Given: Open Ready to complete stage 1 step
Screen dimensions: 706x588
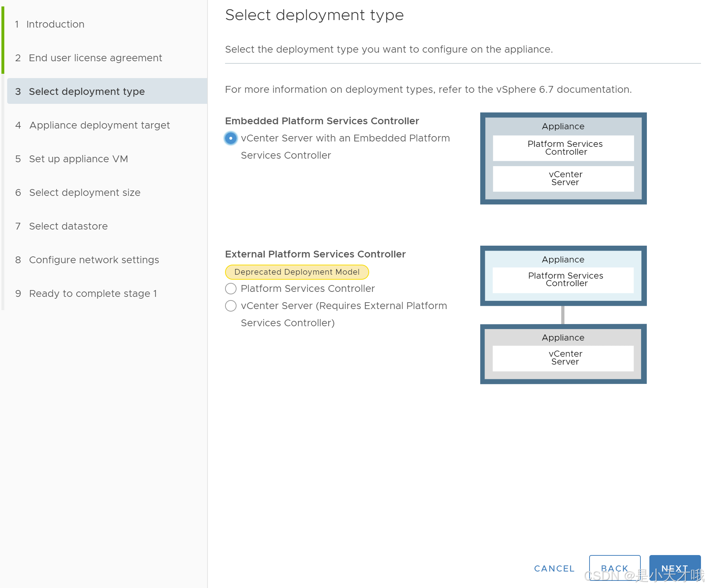Looking at the screenshot, I should pos(93,293).
